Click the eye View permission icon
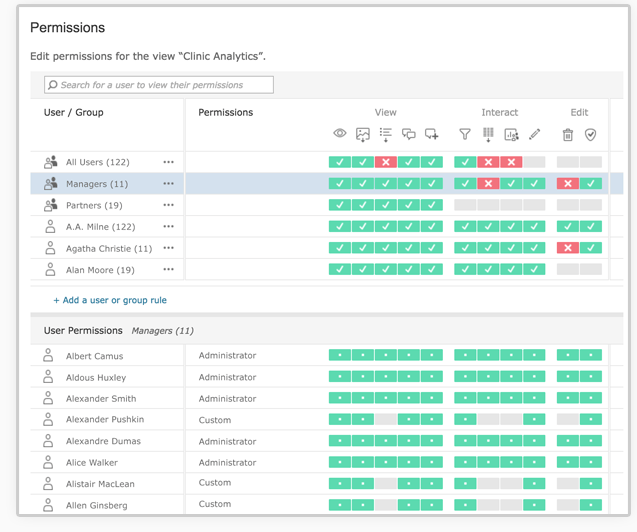The width and height of the screenshot is (637, 532). [x=340, y=134]
